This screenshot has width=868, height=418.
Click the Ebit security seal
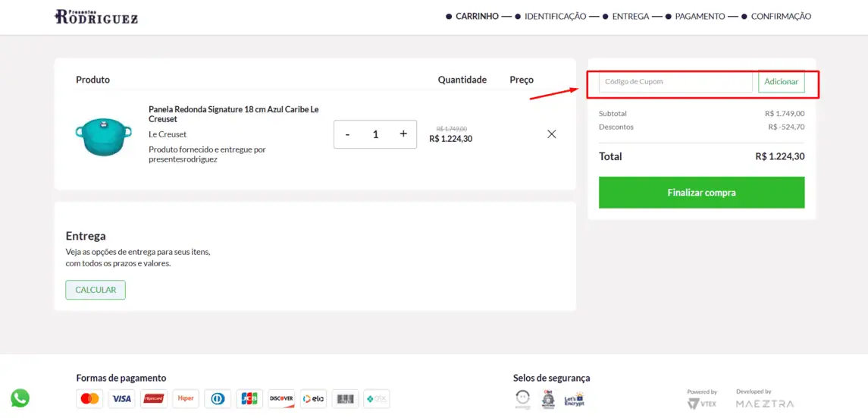click(x=547, y=399)
